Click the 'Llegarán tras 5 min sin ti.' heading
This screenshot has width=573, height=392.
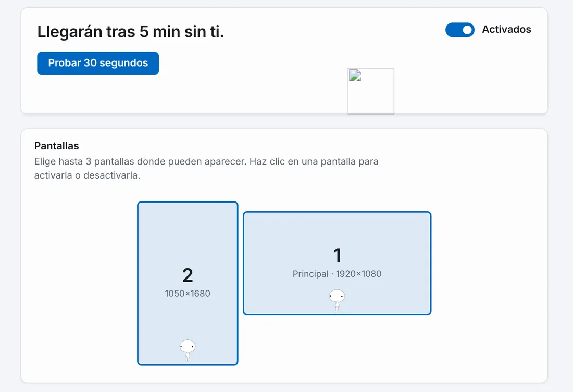130,32
